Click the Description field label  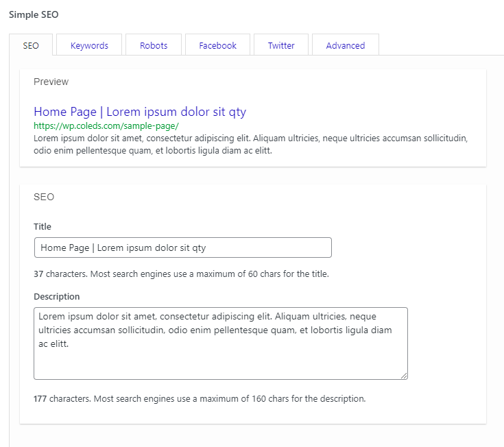pyautogui.click(x=56, y=296)
